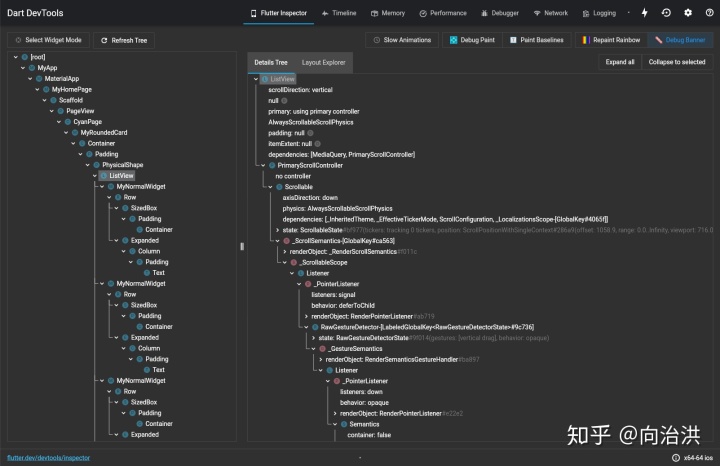The image size is (720, 466).
Task: Click the red _PointerListener icon under Listener
Action: pos(308,284)
